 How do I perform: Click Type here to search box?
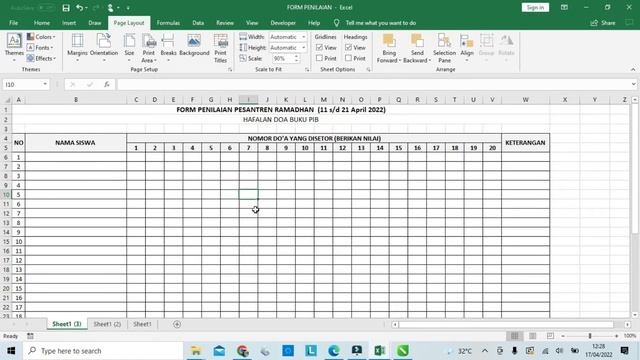(x=103, y=351)
